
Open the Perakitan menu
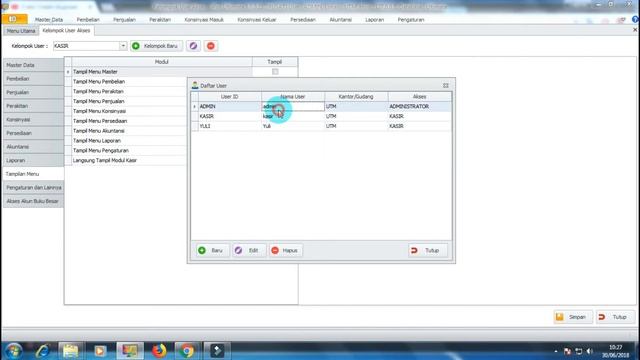pyautogui.click(x=160, y=20)
